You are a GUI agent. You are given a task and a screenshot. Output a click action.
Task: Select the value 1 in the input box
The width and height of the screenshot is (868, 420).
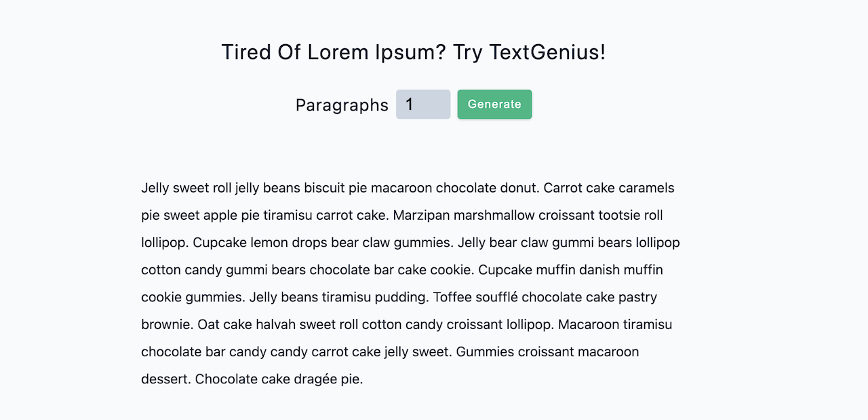click(410, 104)
